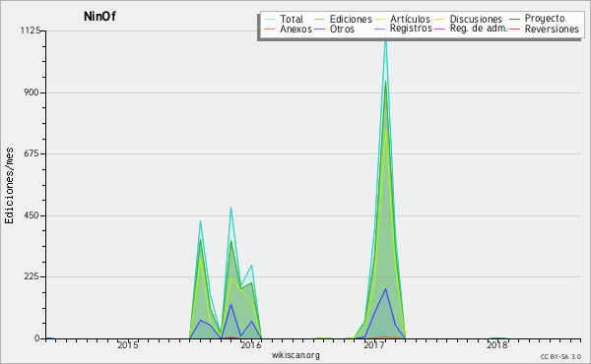Click the NinOf chart title
This screenshot has width=591, height=364.
(x=99, y=16)
